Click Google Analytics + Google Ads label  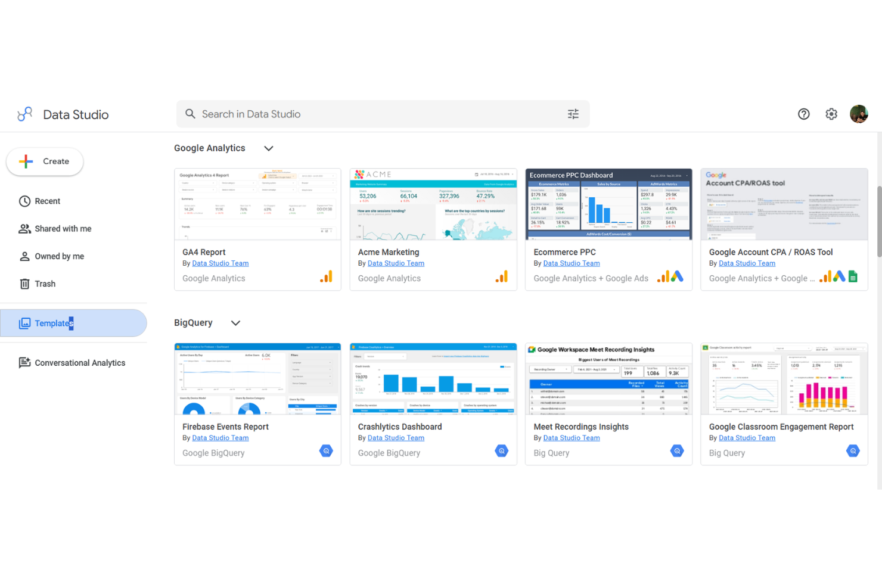(x=591, y=278)
